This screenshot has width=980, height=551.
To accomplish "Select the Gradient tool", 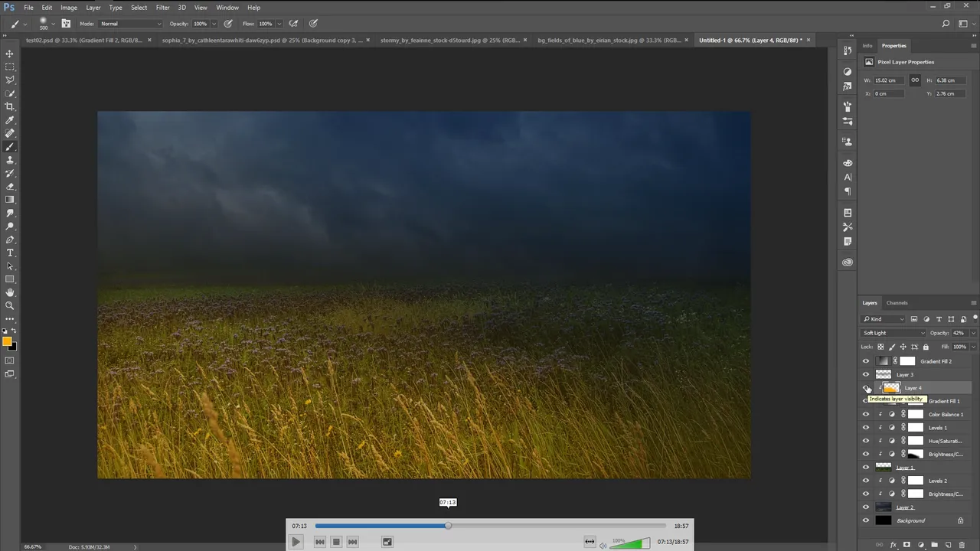I will [x=10, y=200].
